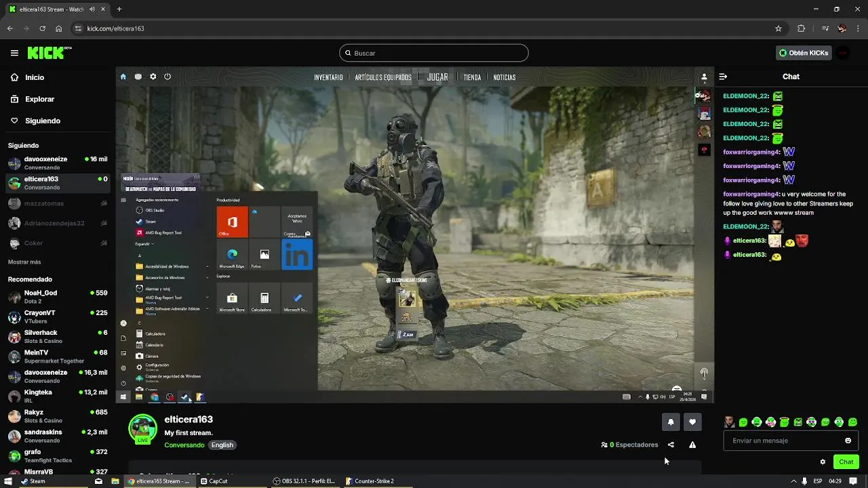Follow elticera163 with the heart button

(692, 422)
